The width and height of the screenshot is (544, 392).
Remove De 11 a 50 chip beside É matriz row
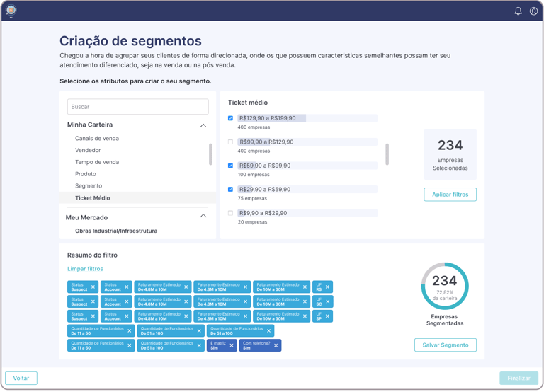point(130,345)
